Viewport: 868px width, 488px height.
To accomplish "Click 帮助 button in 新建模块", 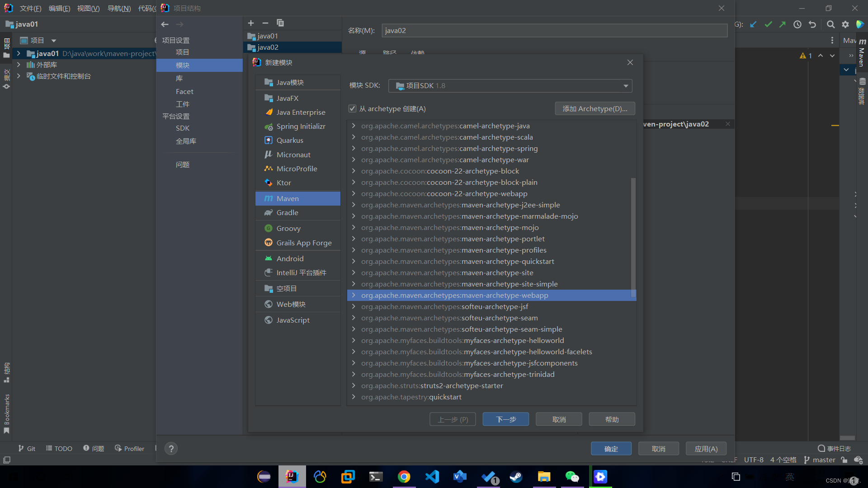I will (612, 419).
